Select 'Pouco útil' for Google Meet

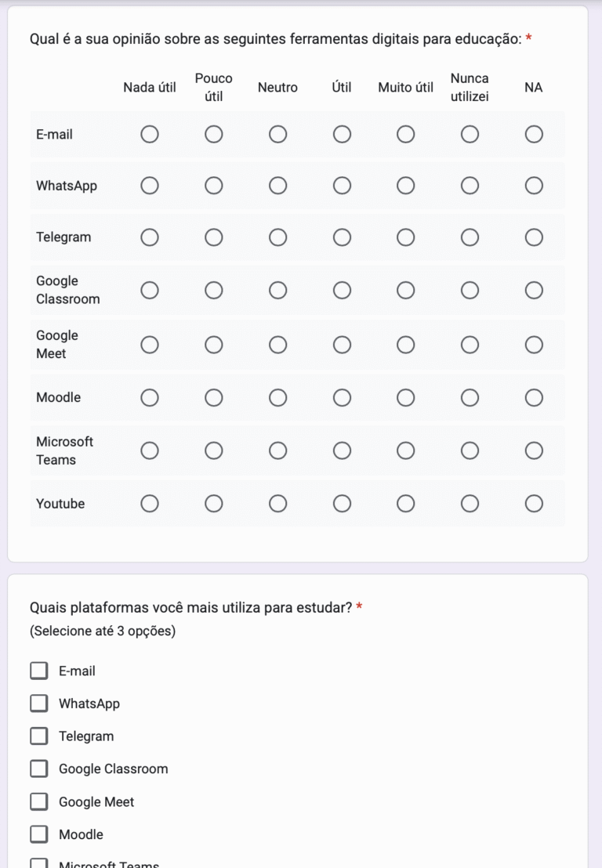click(214, 345)
